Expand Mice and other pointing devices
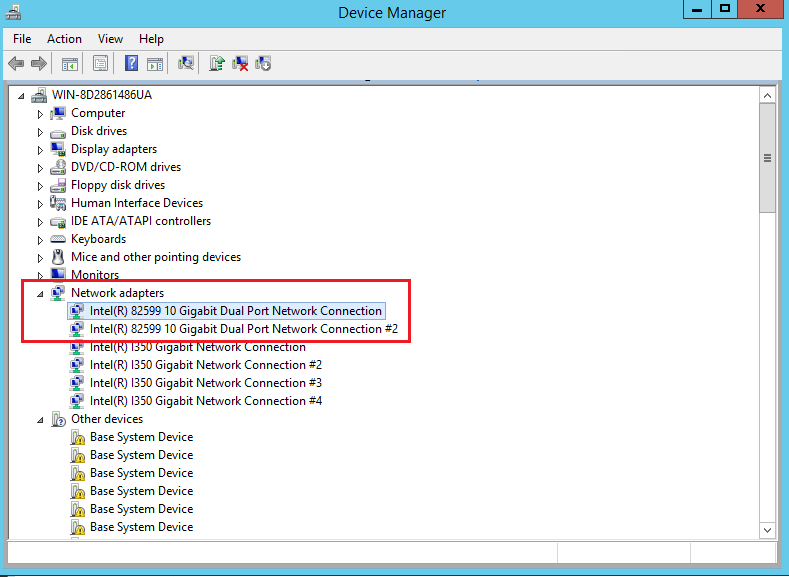This screenshot has height=577, width=789. tap(40, 258)
